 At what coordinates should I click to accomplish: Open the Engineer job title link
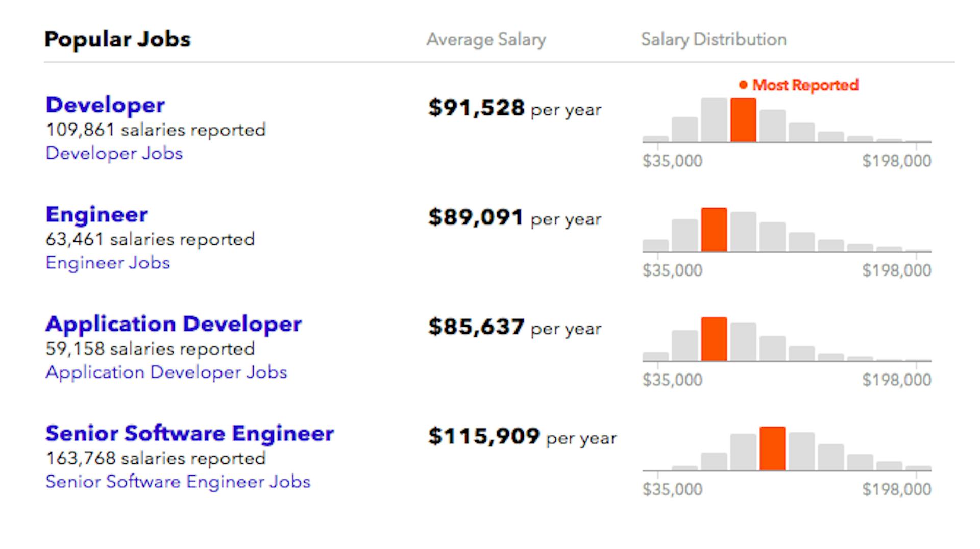coord(96,214)
